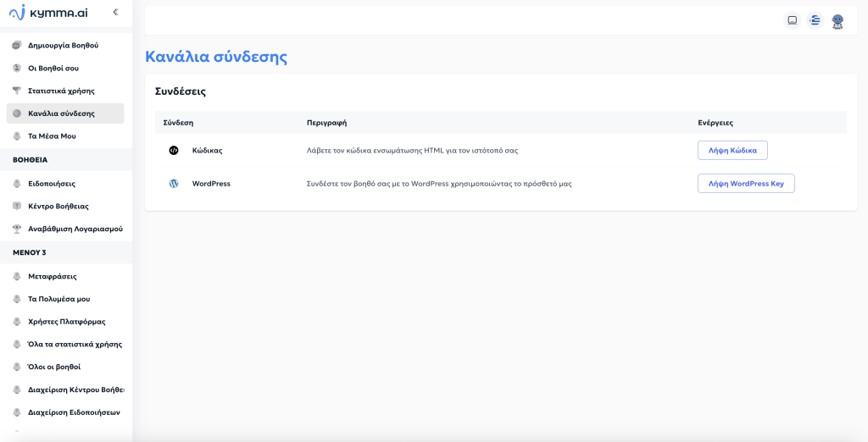Open the laptop display icon in header
Screen dimensions: 868x442
[793, 20]
